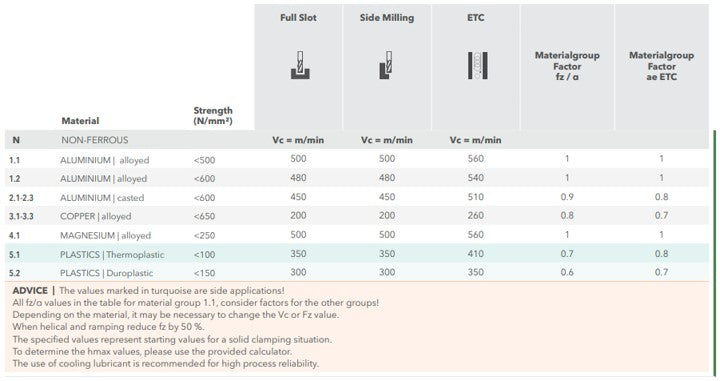Image resolution: width=720 pixels, height=381 pixels.
Task: Click the Material column header
Action: click(x=80, y=121)
